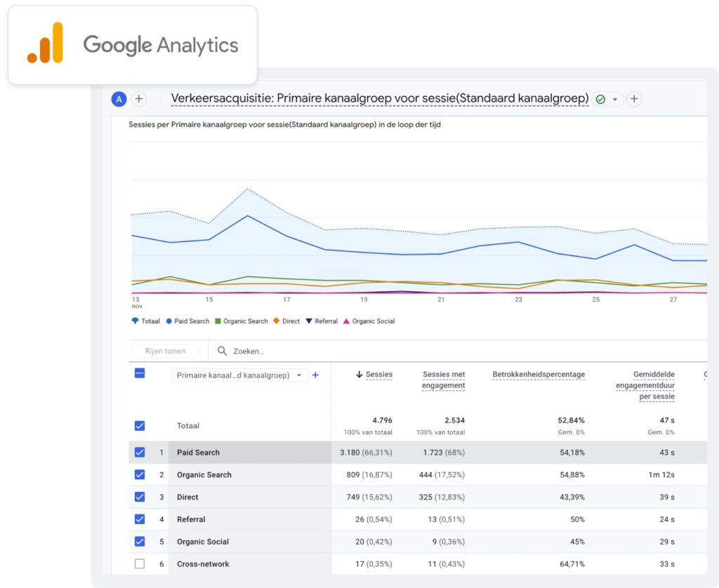Open the Primaire kanaalgroep dimension dropdown

(x=242, y=375)
